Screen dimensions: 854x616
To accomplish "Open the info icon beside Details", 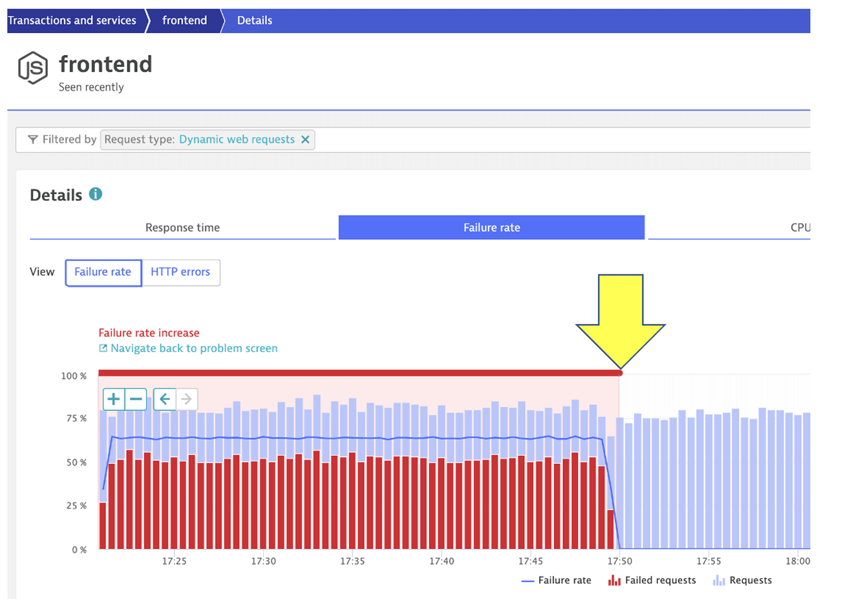I will click(x=96, y=194).
